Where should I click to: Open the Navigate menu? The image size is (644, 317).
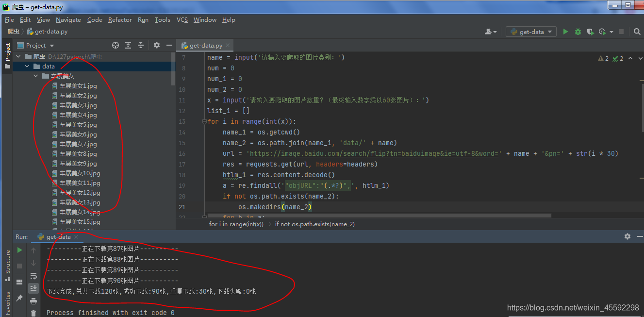click(68, 20)
